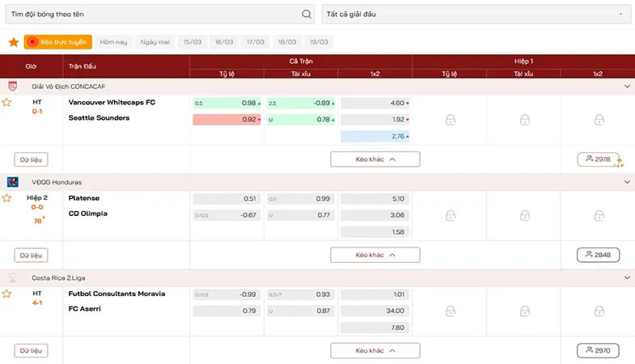Collapse the Giải Vô Địch CONCACAF section
Image resolution: width=635 pixels, height=364 pixels.
click(x=627, y=87)
